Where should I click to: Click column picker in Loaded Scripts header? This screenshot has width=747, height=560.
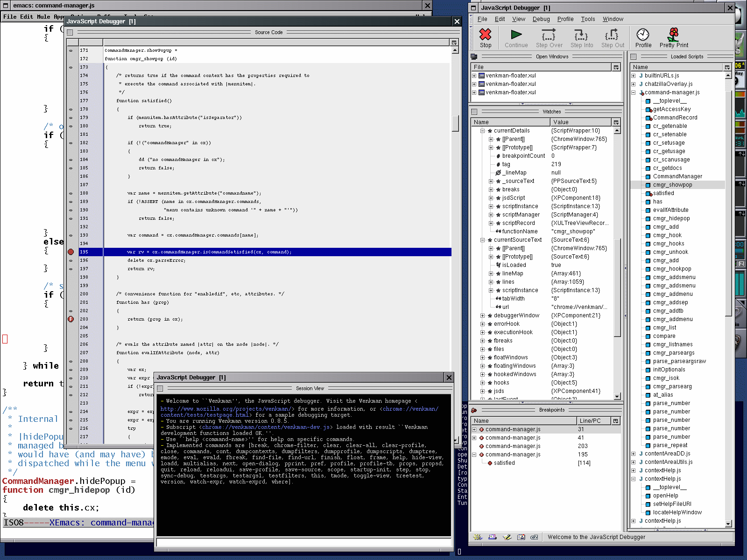(x=727, y=67)
